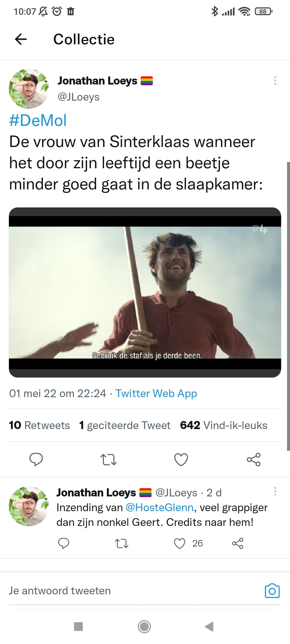
Task: Retweet the main #DeMol tweet
Action: click(108, 459)
